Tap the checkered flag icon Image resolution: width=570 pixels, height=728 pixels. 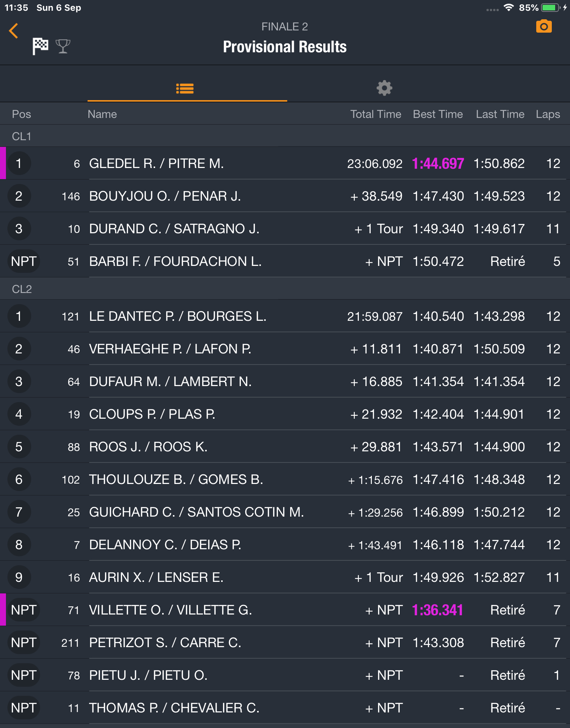[x=40, y=46]
